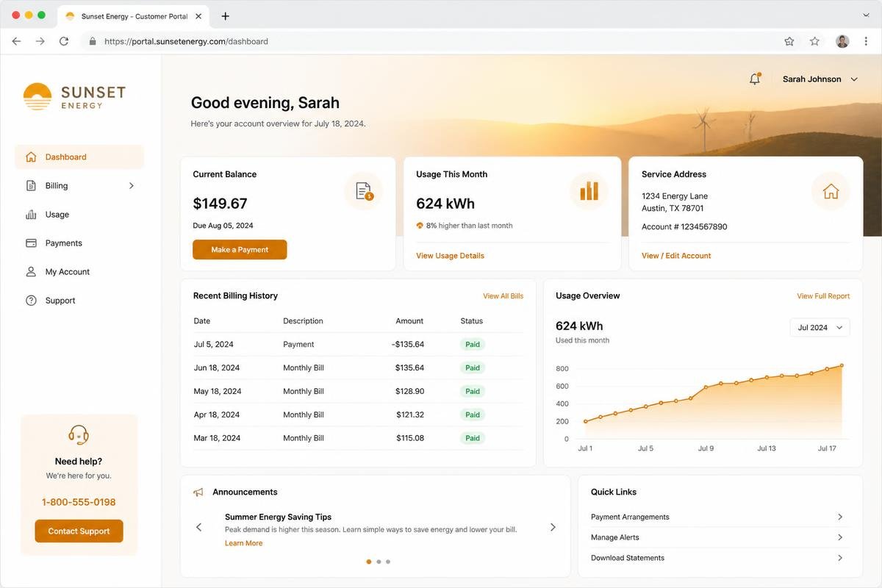Expand the Billing submenu chevron
This screenshot has height=588, width=882.
click(132, 186)
